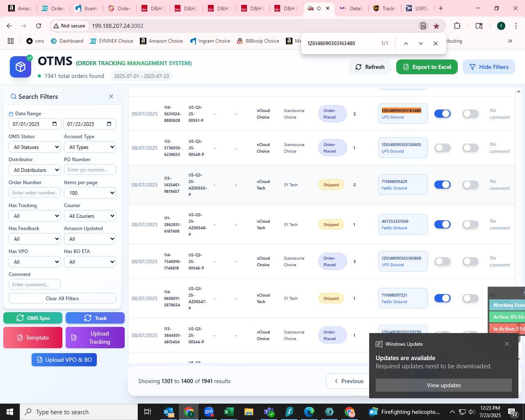Click Clear All Filters
This screenshot has width=525, height=420.
tap(62, 298)
